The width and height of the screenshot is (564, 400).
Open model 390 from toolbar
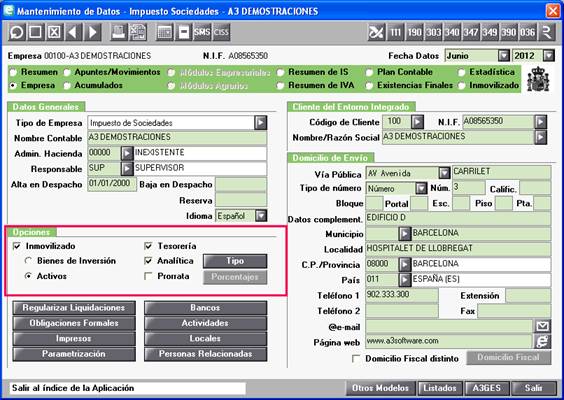pyautogui.click(x=509, y=32)
